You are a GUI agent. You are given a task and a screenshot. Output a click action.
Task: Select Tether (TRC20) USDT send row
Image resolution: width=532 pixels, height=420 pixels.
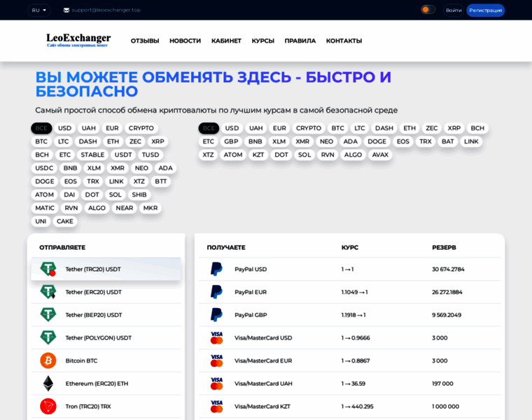[106, 269]
